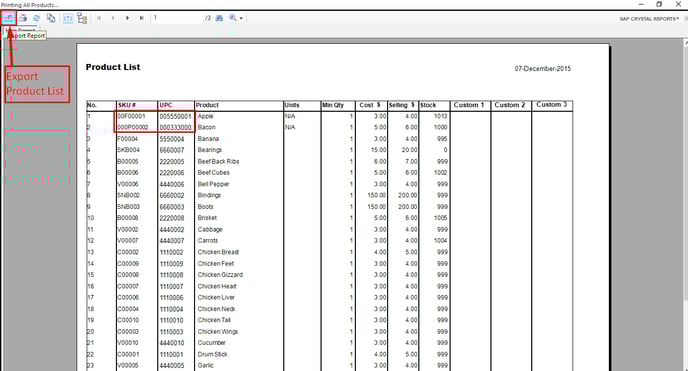688x371 pixels.
Task: Click the Cost $ column header
Action: tap(370, 105)
